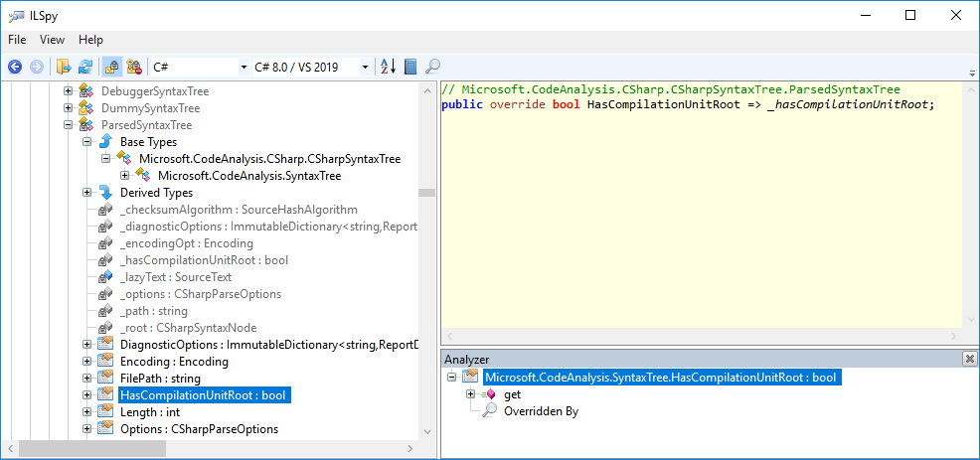Expand the Encoding property node

(86, 362)
